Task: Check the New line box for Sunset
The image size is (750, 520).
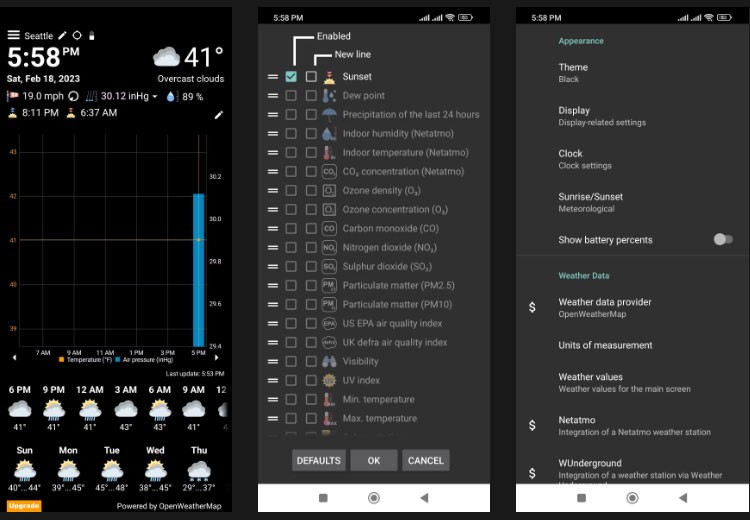Action: click(x=311, y=77)
